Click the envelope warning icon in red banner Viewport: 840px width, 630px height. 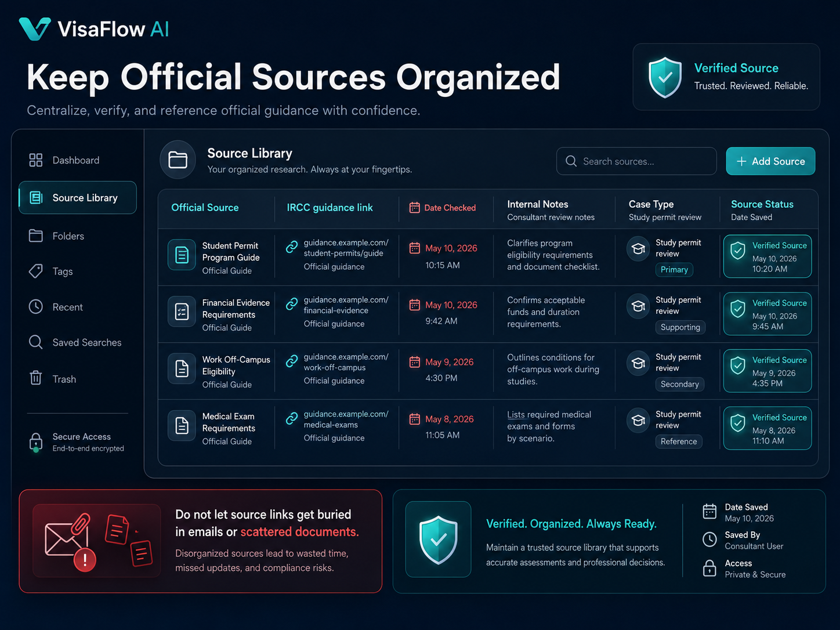click(x=70, y=541)
